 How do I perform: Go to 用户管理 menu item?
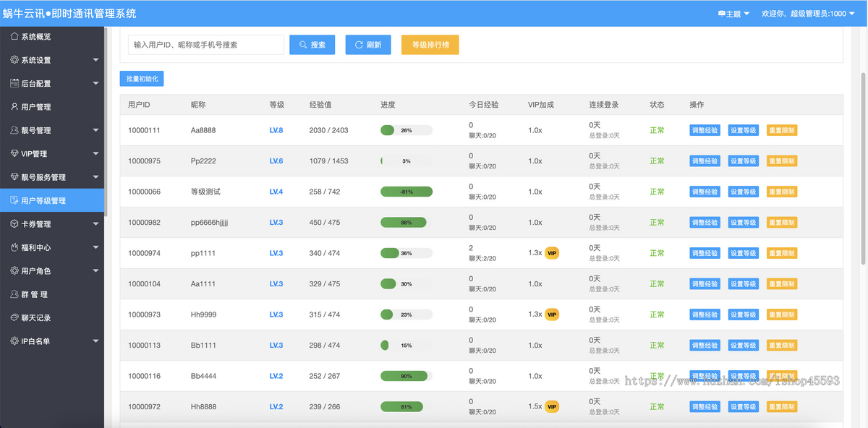click(x=52, y=107)
